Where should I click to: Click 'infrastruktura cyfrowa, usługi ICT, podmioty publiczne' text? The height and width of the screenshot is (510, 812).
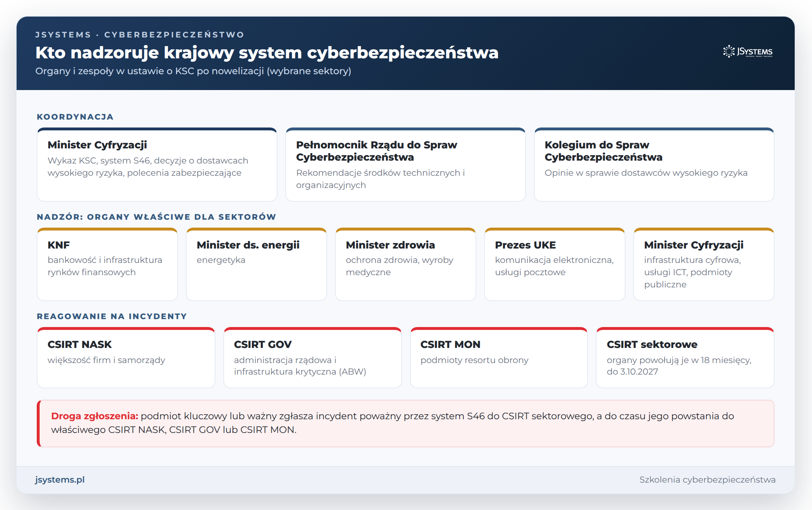point(692,272)
